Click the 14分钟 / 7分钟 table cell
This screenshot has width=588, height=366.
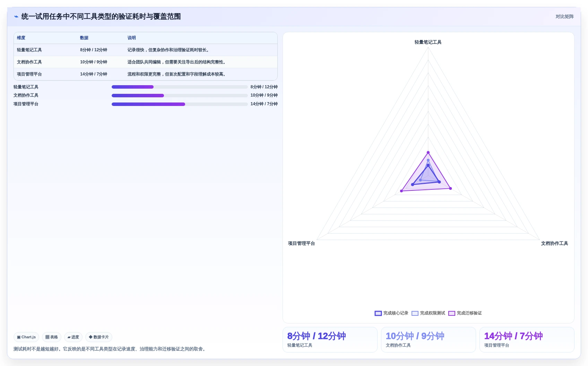tap(94, 74)
